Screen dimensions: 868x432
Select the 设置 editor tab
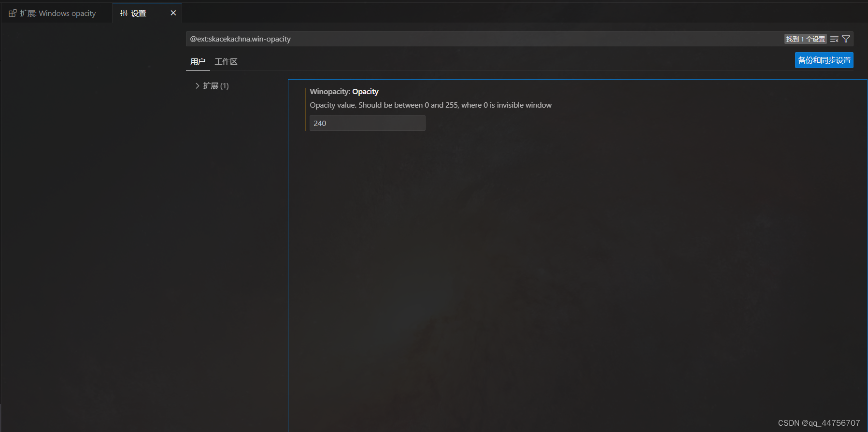[x=147, y=13]
